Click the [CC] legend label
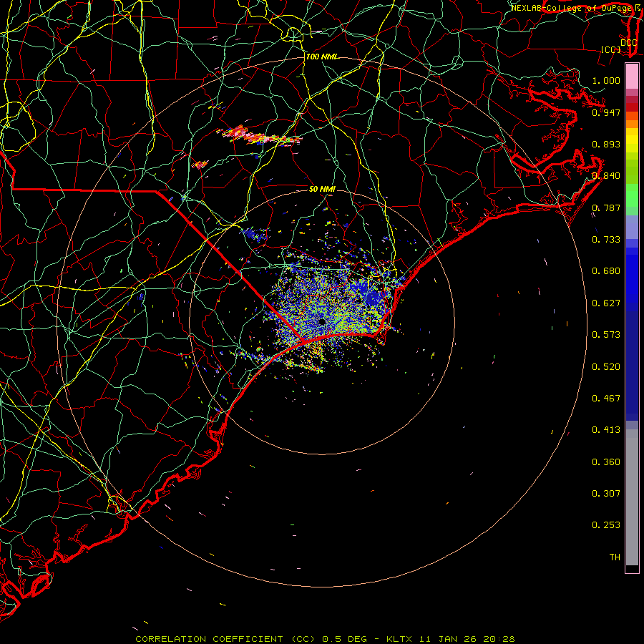The width and height of the screenshot is (644, 644). pos(611,49)
